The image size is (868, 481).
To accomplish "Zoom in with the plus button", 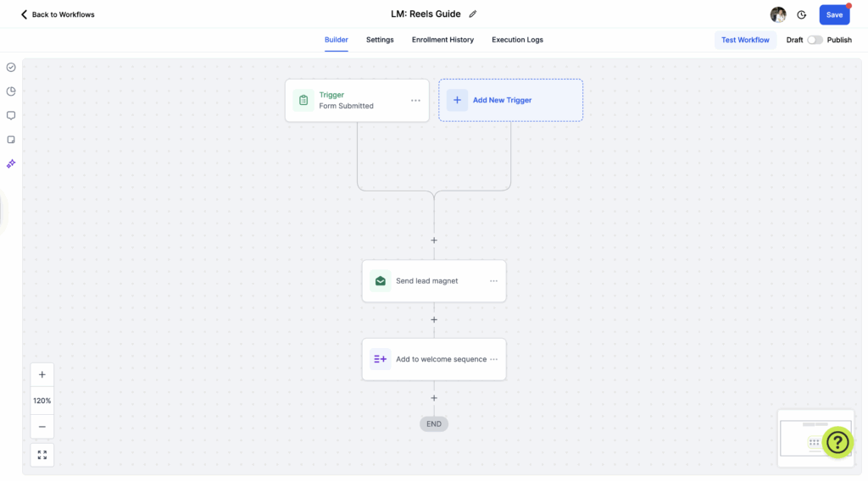I will [42, 374].
